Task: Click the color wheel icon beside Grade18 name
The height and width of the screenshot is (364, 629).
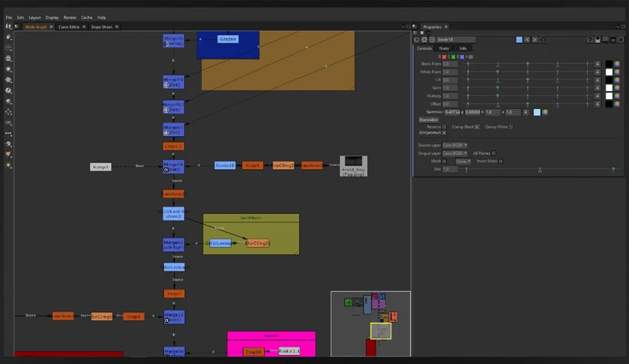Action: tap(417, 40)
